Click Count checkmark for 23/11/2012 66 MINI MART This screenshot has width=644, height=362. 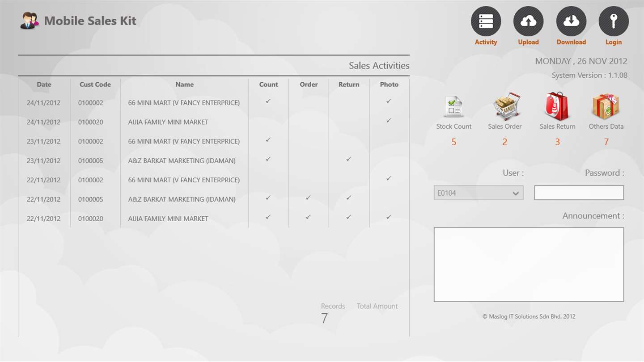point(268,139)
